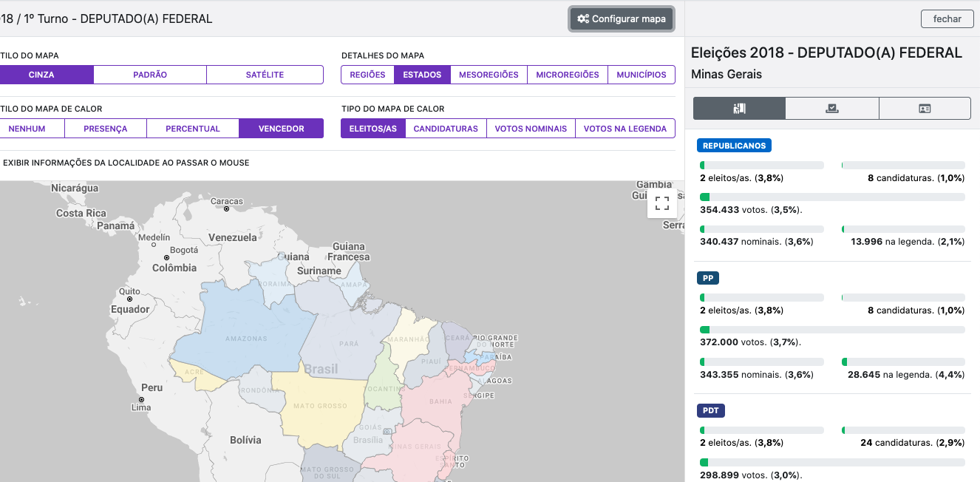Switch to the ballot box tab
980x482 pixels.
click(831, 108)
